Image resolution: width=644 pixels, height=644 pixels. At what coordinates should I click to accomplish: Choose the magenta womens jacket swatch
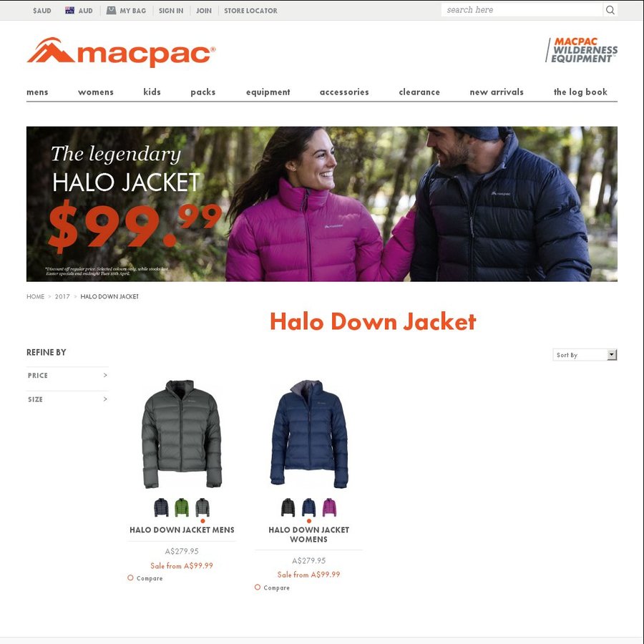[329, 507]
